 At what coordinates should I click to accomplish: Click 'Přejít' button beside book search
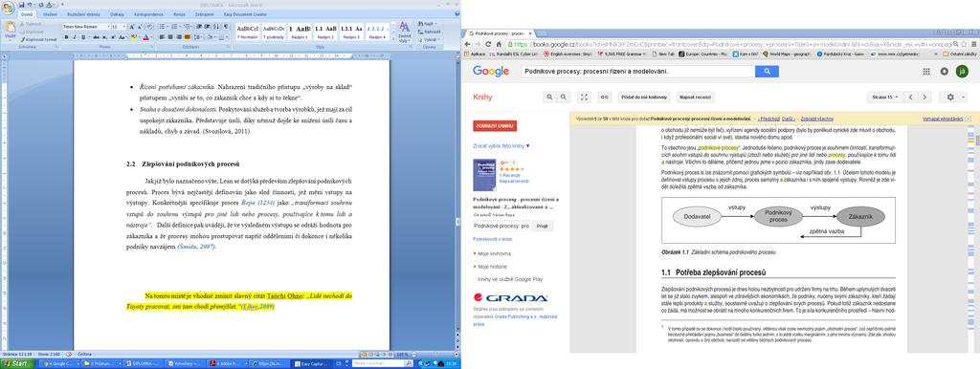(x=542, y=226)
